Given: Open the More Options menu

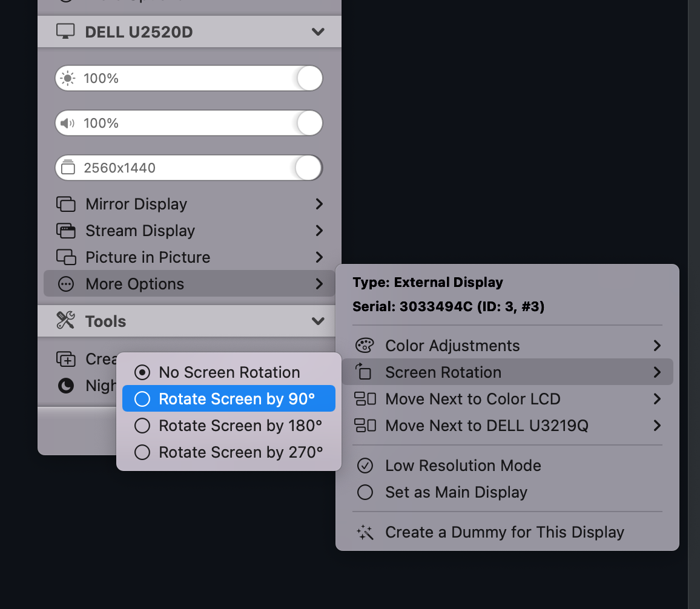Looking at the screenshot, I should pos(134,284).
